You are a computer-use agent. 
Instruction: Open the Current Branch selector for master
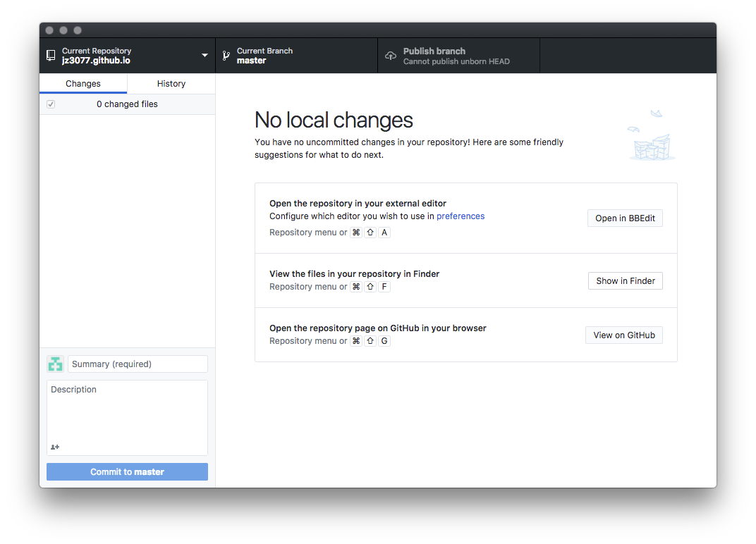point(296,55)
